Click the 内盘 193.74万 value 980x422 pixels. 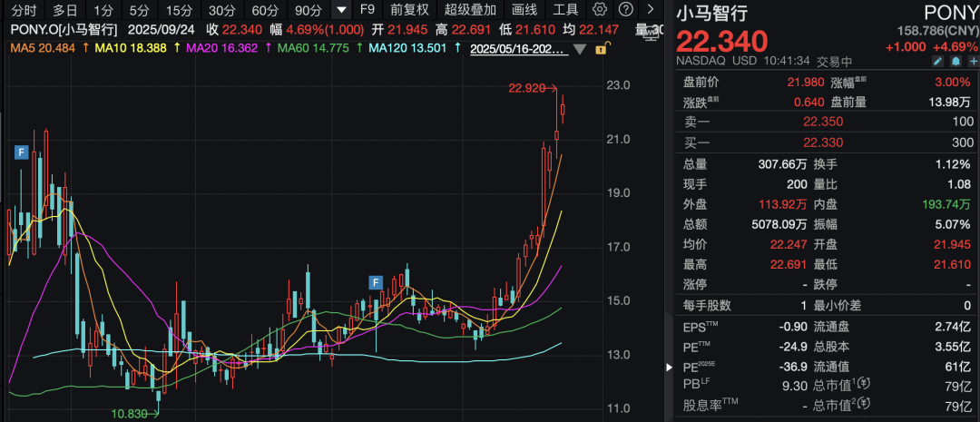[x=948, y=204]
